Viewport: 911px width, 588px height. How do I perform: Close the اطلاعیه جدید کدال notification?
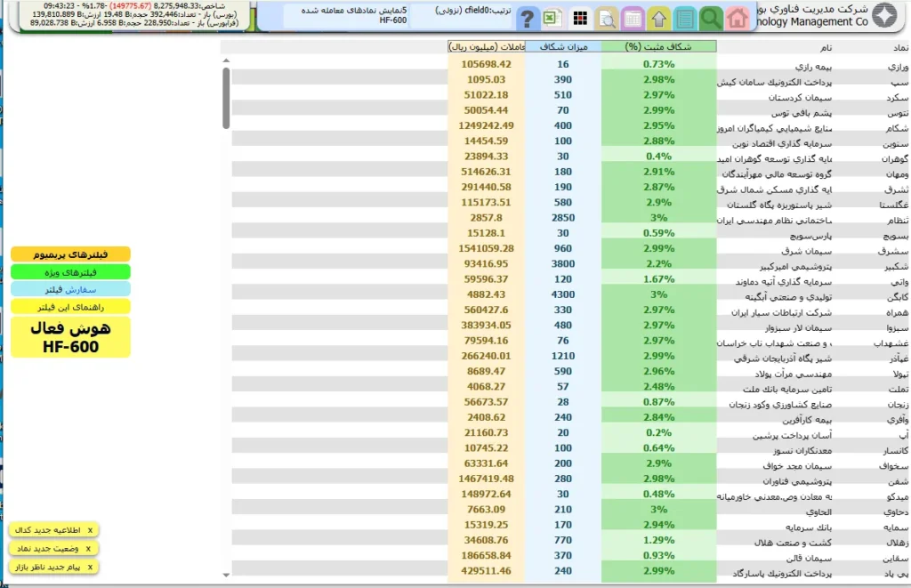[90, 530]
